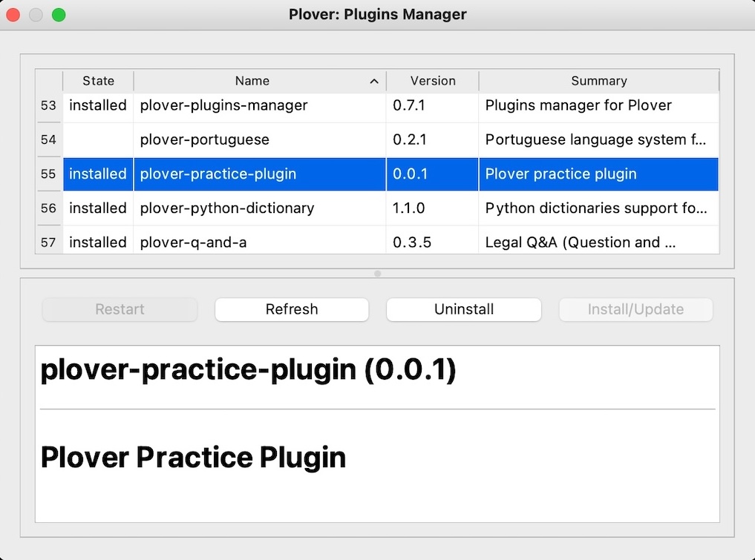Click the 'Plover Practice Plugin' description heading
The image size is (755, 560).
click(193, 457)
